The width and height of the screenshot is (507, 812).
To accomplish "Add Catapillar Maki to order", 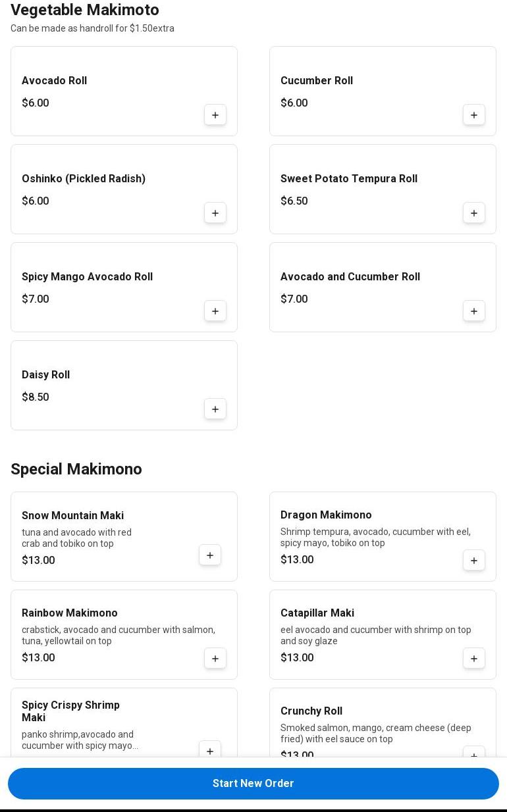I will point(474,659).
